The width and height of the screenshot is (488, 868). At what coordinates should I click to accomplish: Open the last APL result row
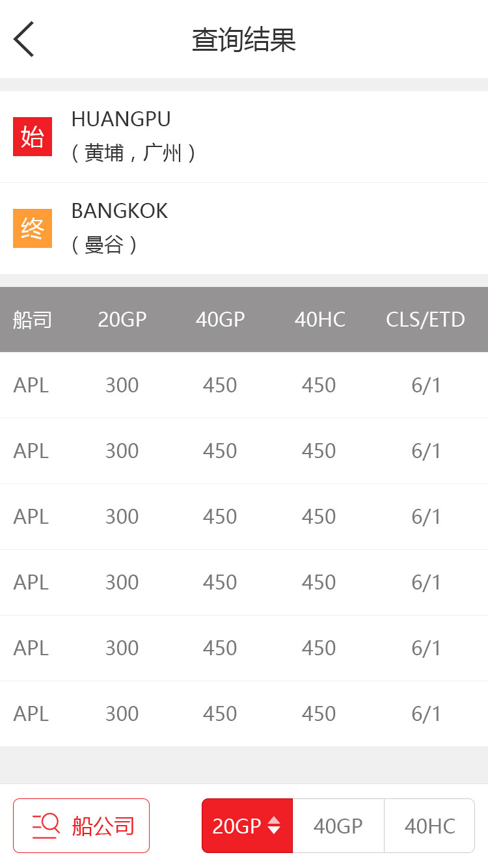[244, 714]
